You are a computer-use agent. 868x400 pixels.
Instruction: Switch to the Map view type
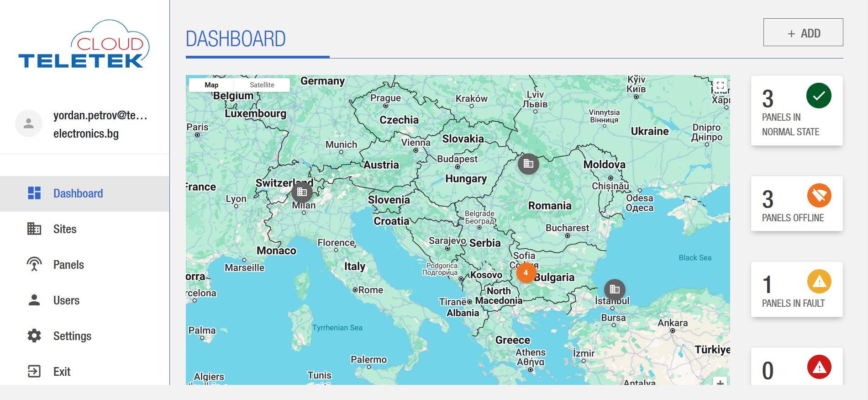point(211,85)
